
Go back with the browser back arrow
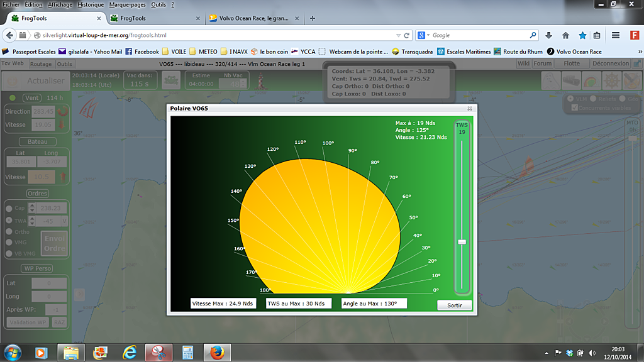[x=9, y=35]
